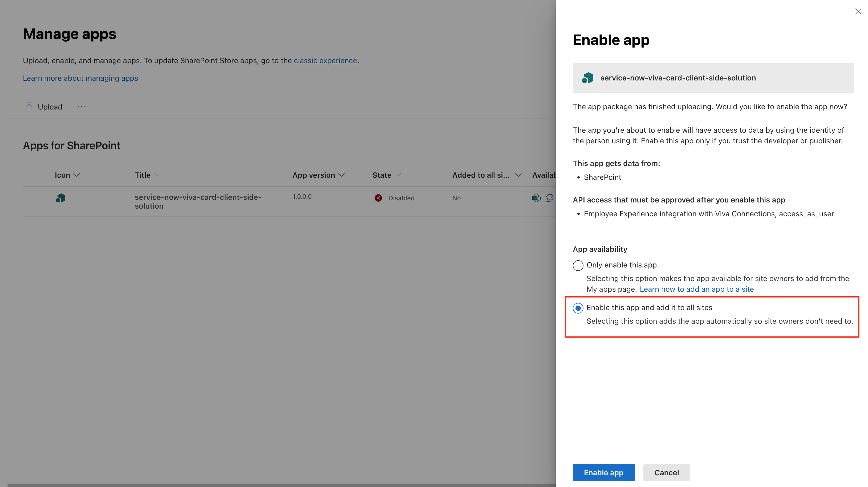Click the Cancel button

667,473
